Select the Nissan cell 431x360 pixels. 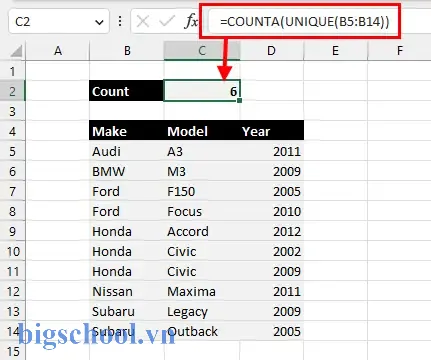click(127, 291)
